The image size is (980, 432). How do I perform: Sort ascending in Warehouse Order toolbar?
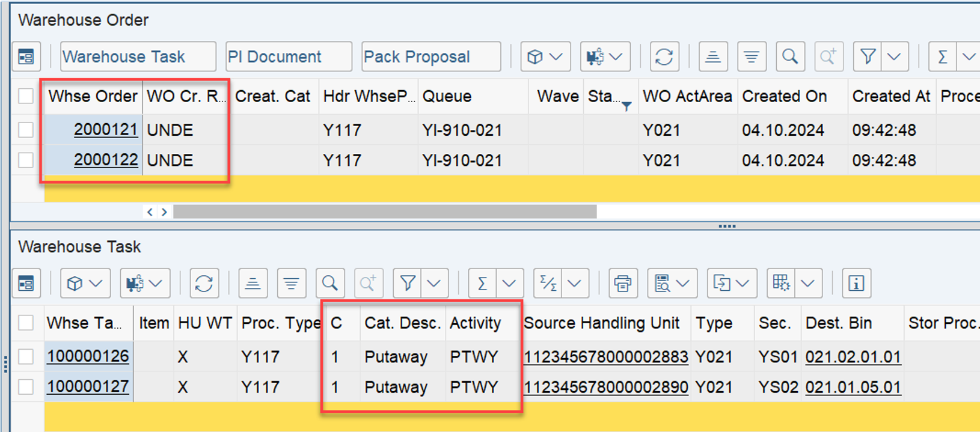(713, 57)
